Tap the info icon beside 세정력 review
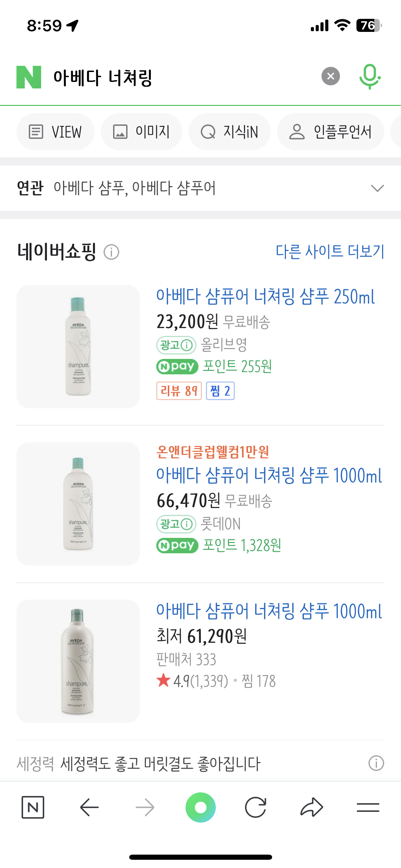The image size is (401, 868). [x=376, y=763]
